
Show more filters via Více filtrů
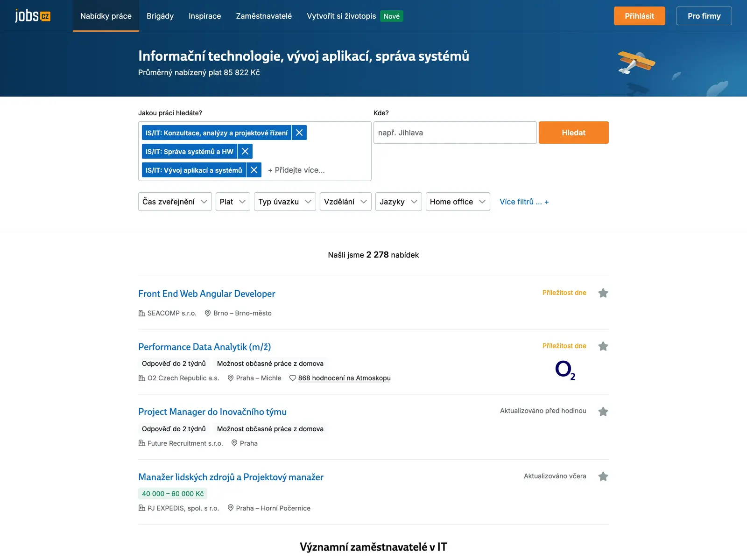524,202
